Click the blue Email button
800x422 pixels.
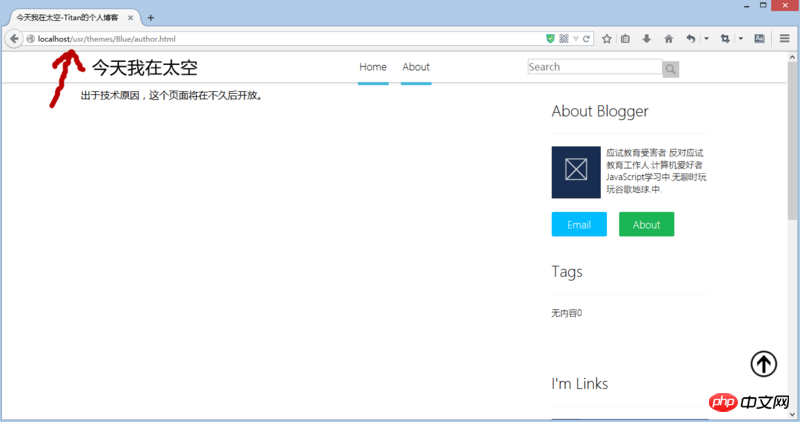point(579,225)
